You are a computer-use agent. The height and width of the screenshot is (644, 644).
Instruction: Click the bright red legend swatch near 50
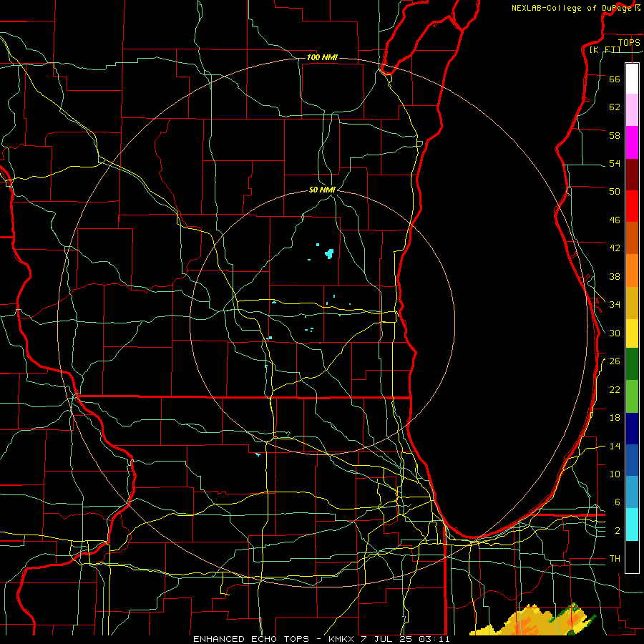632,206
